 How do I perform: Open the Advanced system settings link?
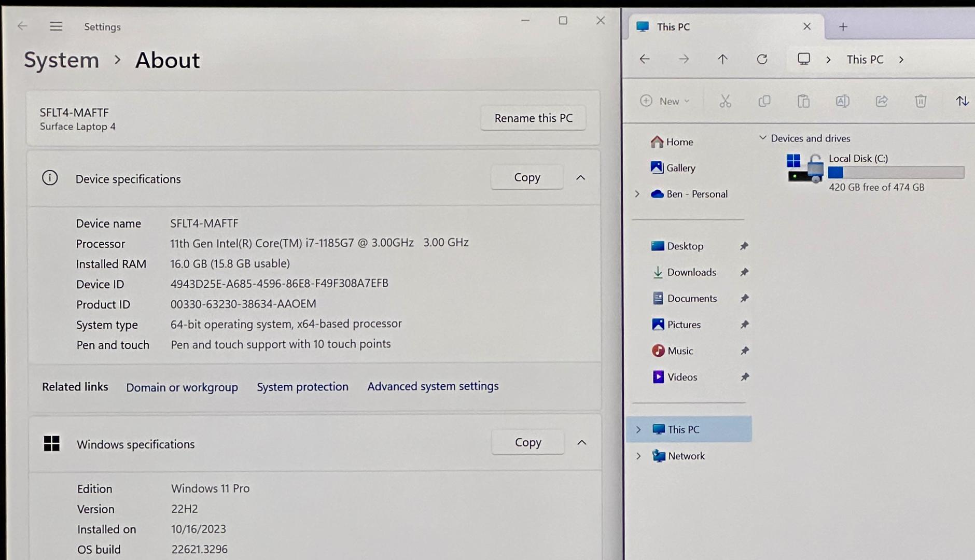(x=433, y=386)
